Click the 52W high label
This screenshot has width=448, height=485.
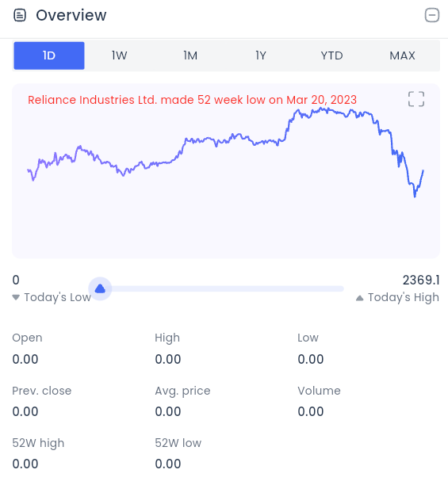coord(38,443)
